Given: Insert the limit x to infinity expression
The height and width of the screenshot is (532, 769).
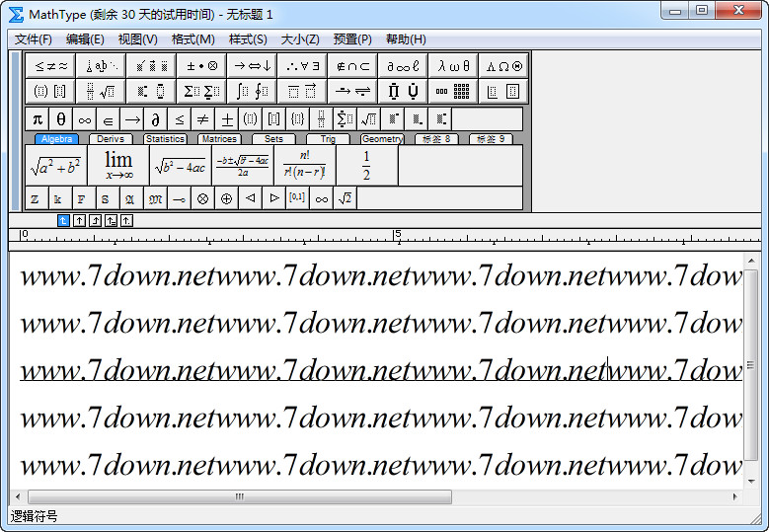Looking at the screenshot, I should (x=117, y=165).
